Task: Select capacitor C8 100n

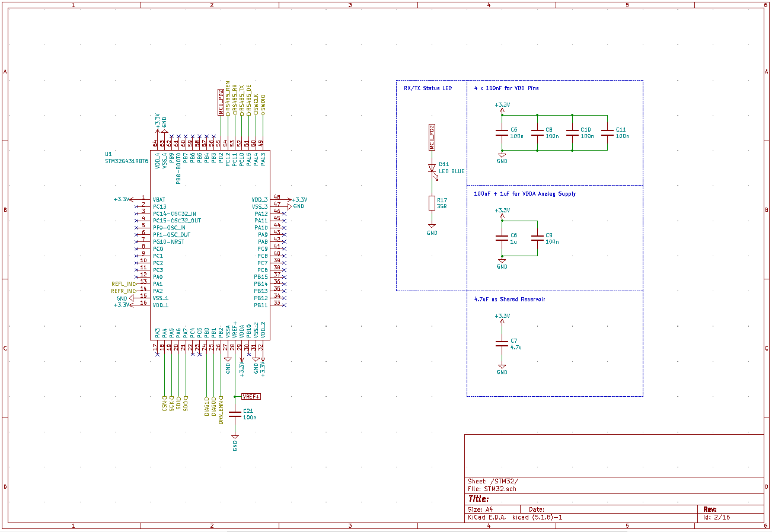Action: pos(537,133)
